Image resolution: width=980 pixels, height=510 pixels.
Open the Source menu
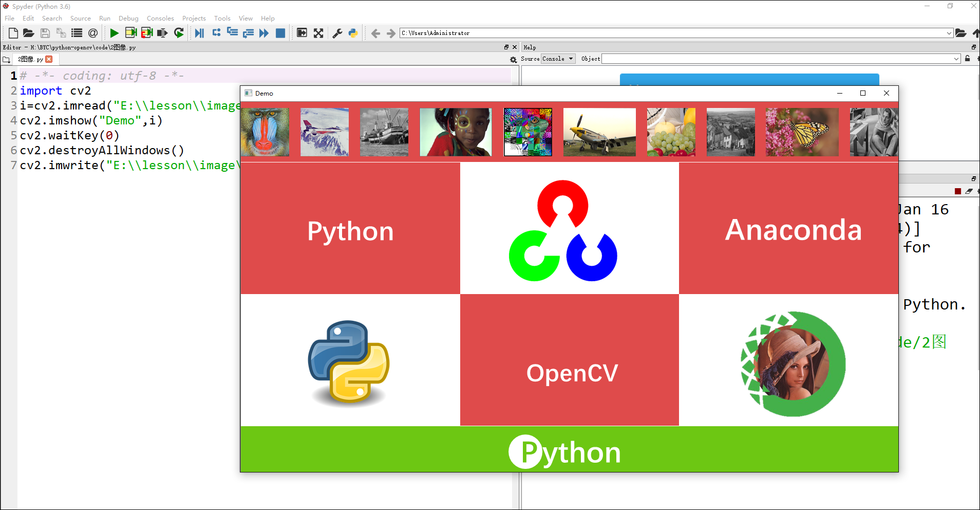coord(81,18)
